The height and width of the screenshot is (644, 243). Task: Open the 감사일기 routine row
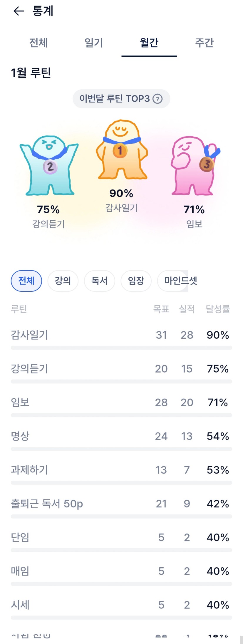click(29, 335)
